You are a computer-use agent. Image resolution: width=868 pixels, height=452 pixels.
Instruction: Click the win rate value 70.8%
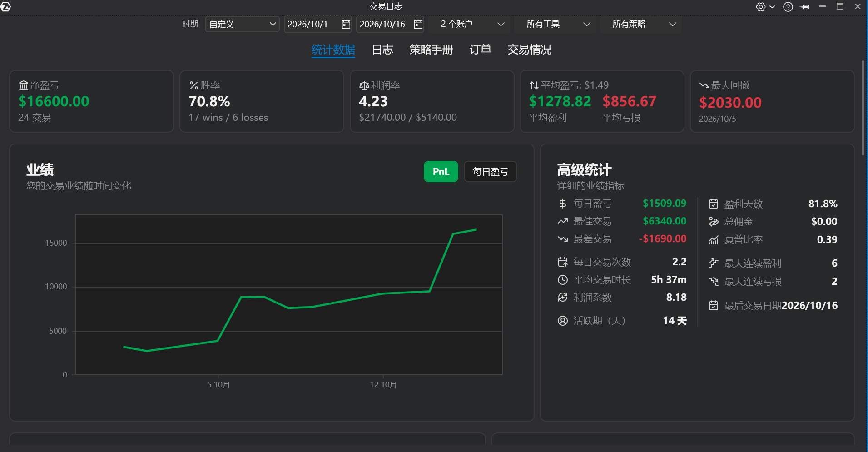click(x=209, y=101)
